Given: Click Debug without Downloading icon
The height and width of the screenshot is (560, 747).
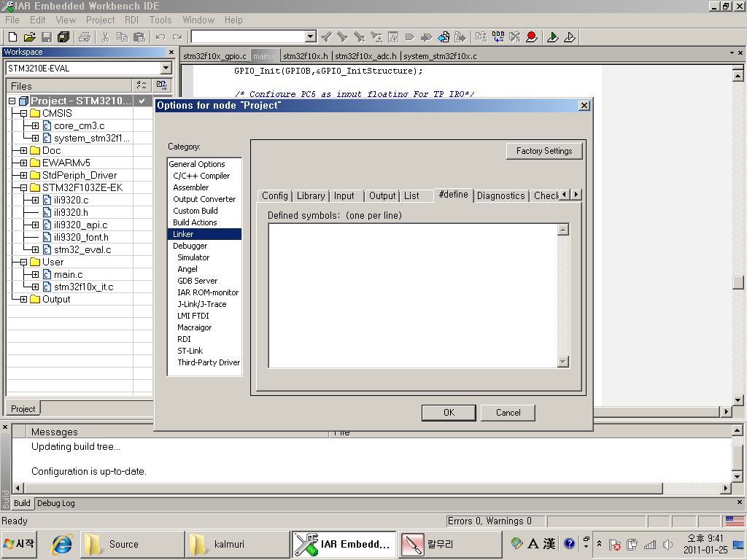Looking at the screenshot, I should coord(569,37).
